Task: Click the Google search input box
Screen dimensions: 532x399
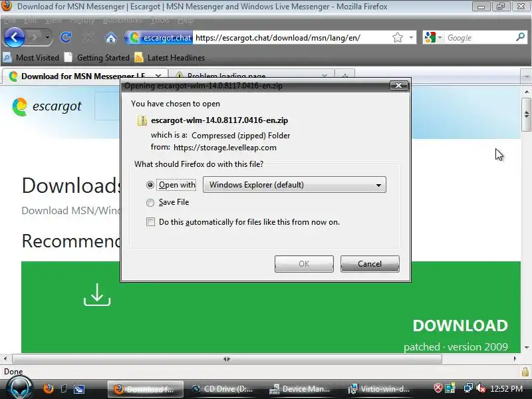Action: pyautogui.click(x=480, y=37)
